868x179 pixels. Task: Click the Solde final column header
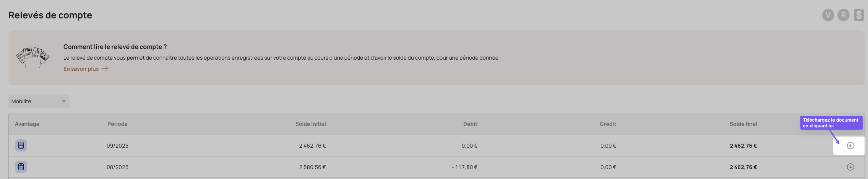[743, 124]
